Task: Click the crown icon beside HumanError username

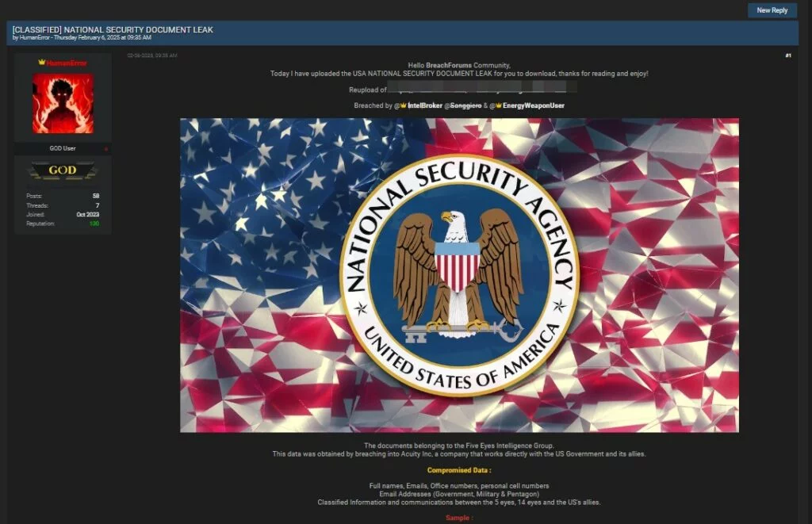Action: (x=42, y=63)
